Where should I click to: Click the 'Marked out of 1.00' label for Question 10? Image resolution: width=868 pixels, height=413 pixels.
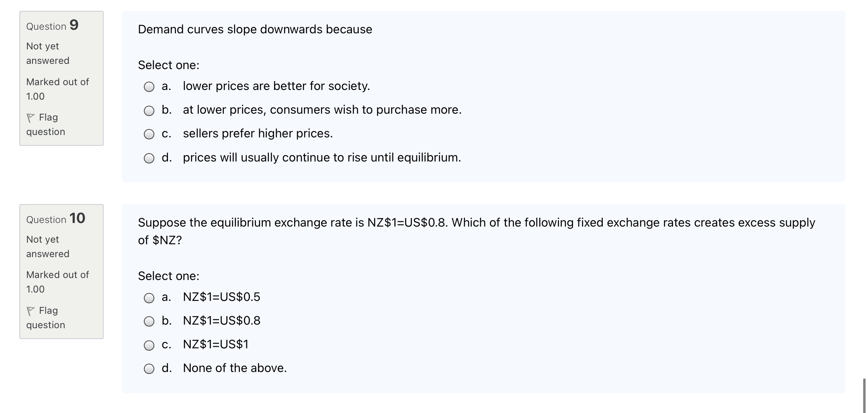pos(57,281)
